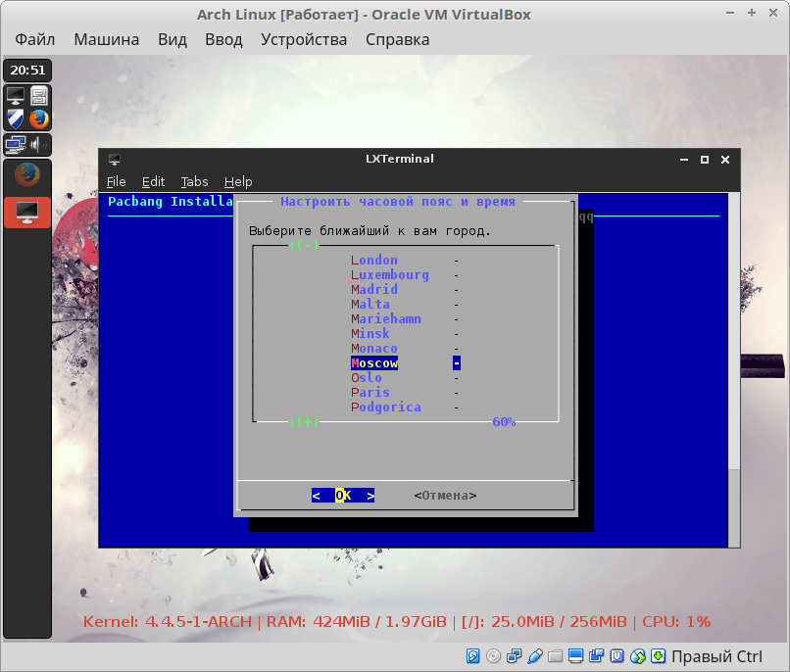Choose Paris from the city list
The image size is (790, 672).
click(x=370, y=393)
